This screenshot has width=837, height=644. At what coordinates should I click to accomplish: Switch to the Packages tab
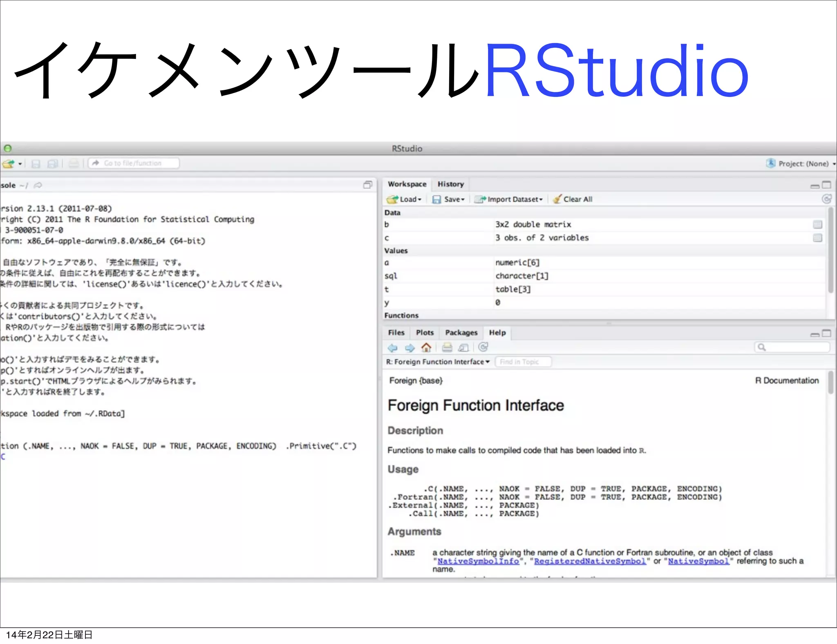(x=461, y=333)
